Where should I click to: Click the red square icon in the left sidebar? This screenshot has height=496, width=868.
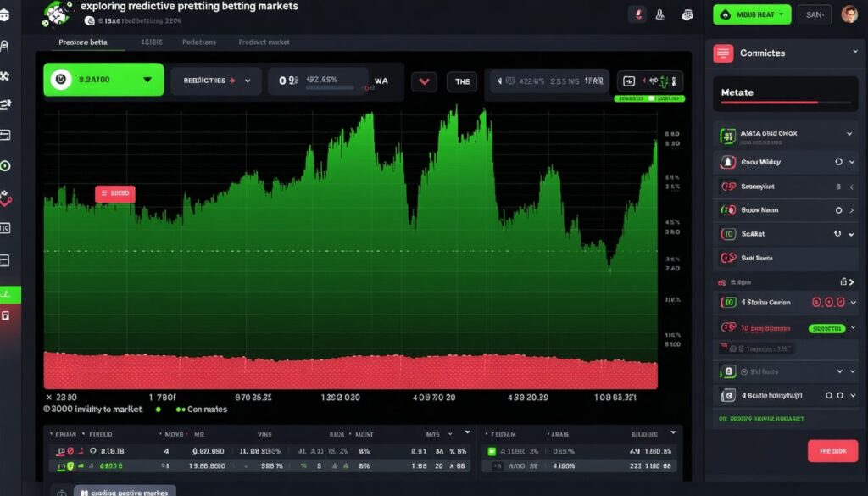click(5, 316)
